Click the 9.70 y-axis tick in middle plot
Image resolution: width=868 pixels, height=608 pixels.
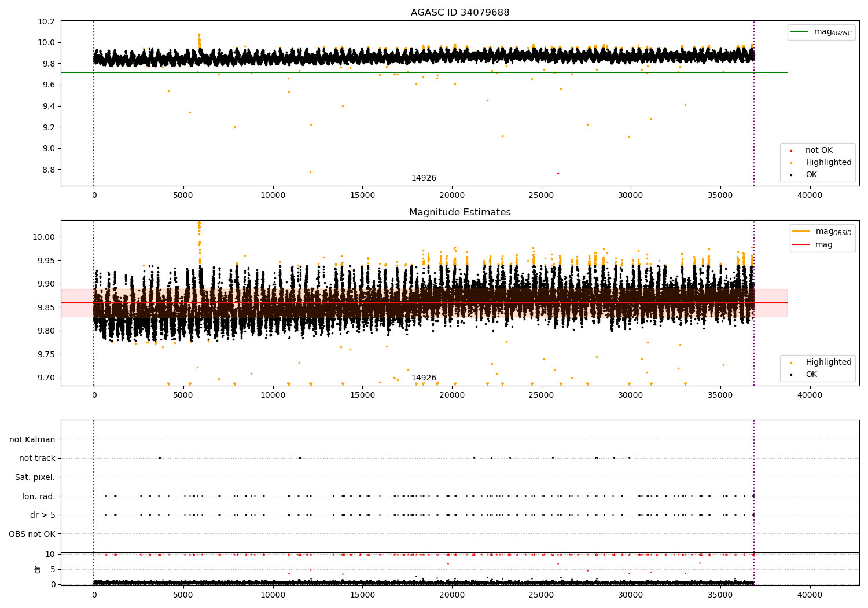46,378
